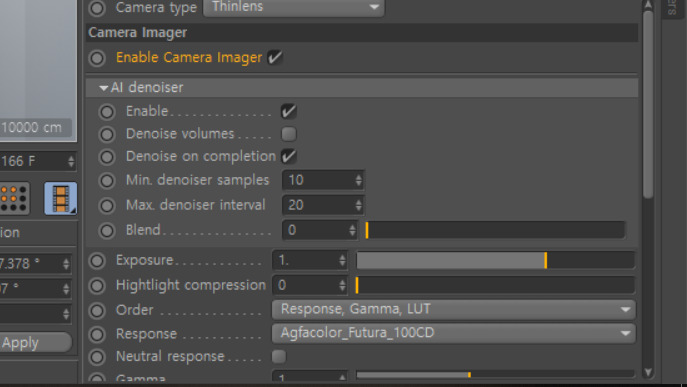
Task: Click the 166 F frame field
Action: coord(38,161)
